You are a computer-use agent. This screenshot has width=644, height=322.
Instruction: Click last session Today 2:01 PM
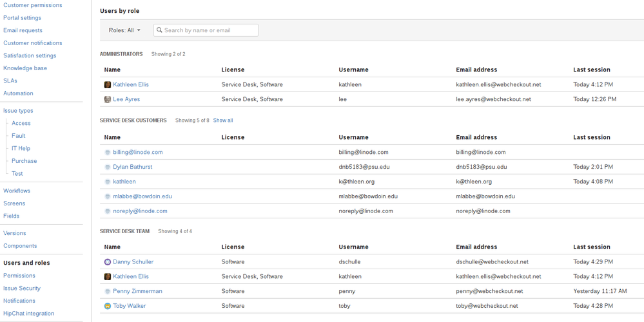[x=593, y=167]
